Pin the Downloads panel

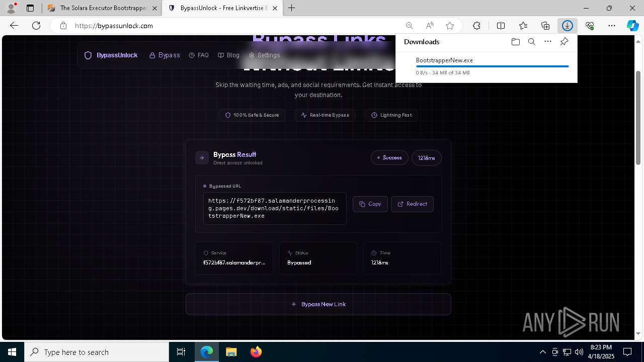(564, 42)
